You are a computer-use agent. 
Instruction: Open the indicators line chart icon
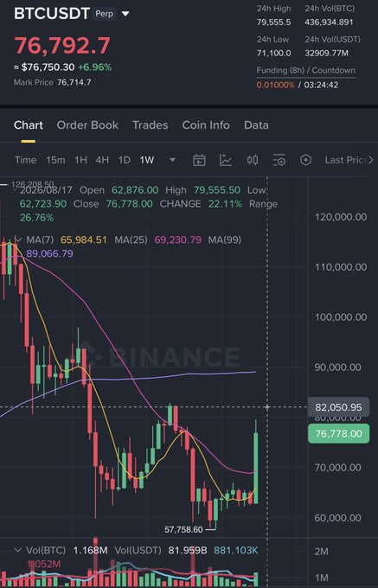(x=226, y=160)
